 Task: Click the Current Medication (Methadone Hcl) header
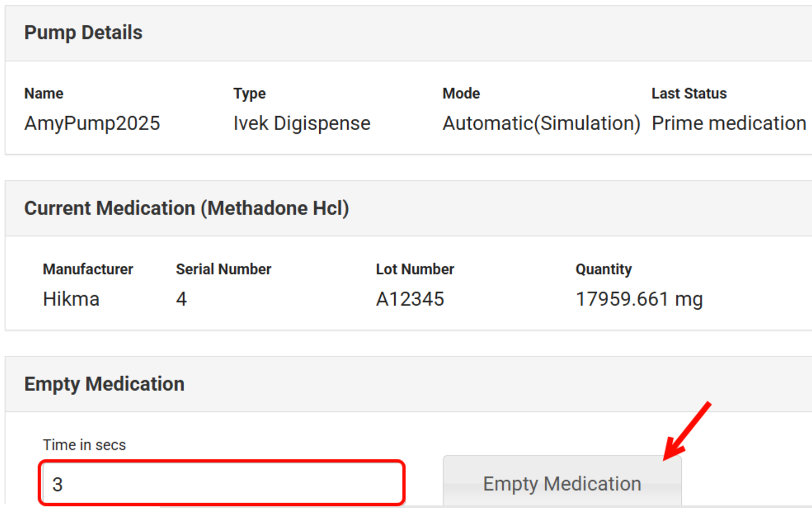click(x=187, y=208)
